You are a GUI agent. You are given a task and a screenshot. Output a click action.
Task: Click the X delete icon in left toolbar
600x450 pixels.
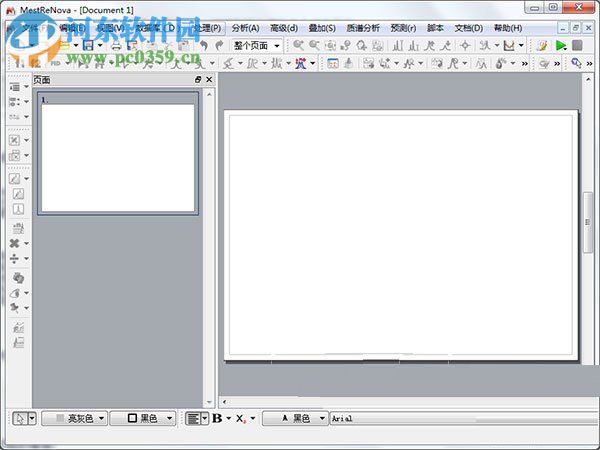tap(14, 243)
